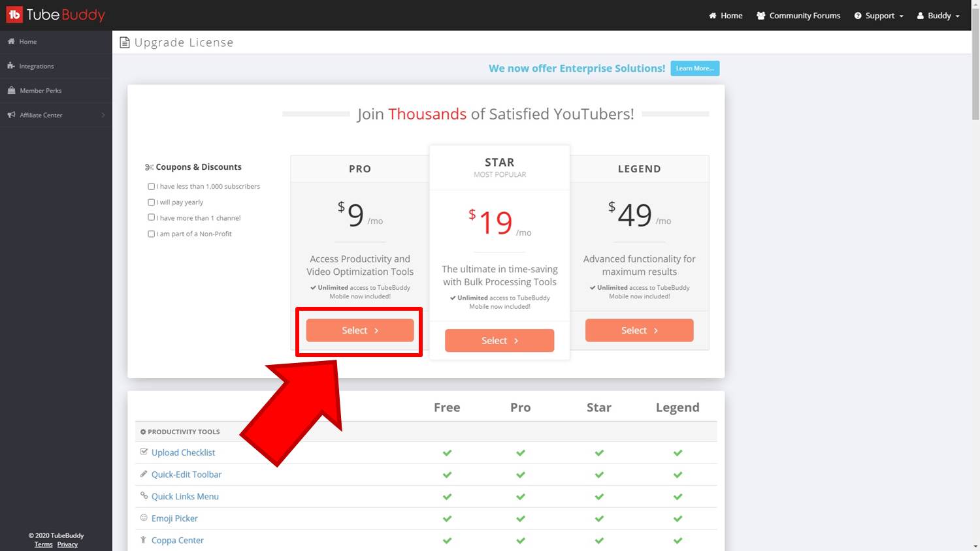Click the Quick-Edit Toolbar pencil icon

point(144,473)
